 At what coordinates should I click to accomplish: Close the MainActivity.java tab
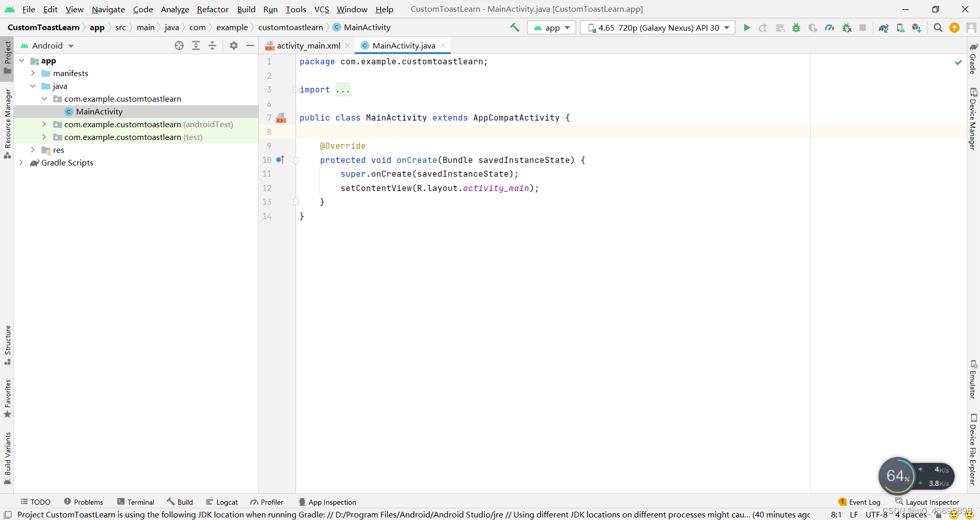[443, 45]
